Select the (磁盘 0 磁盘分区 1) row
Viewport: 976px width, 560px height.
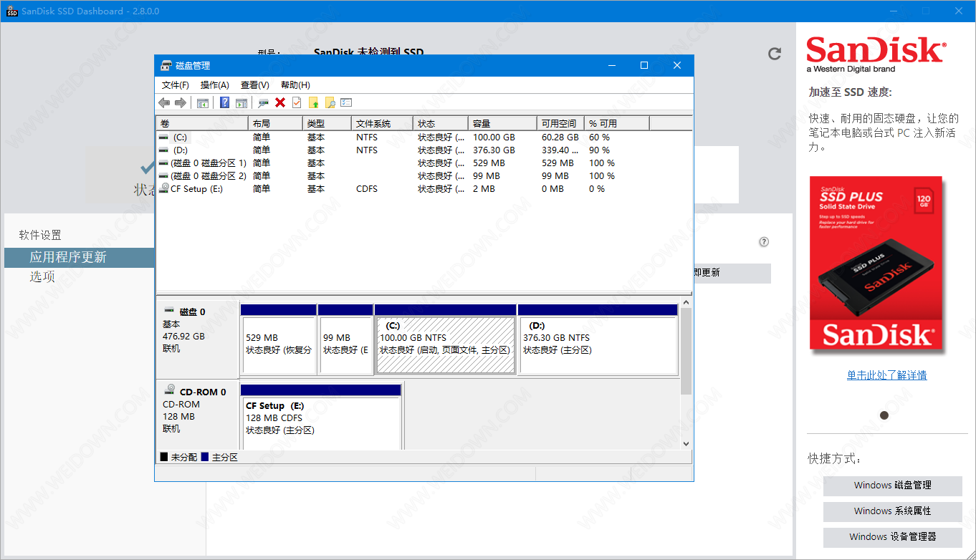pyautogui.click(x=424, y=163)
